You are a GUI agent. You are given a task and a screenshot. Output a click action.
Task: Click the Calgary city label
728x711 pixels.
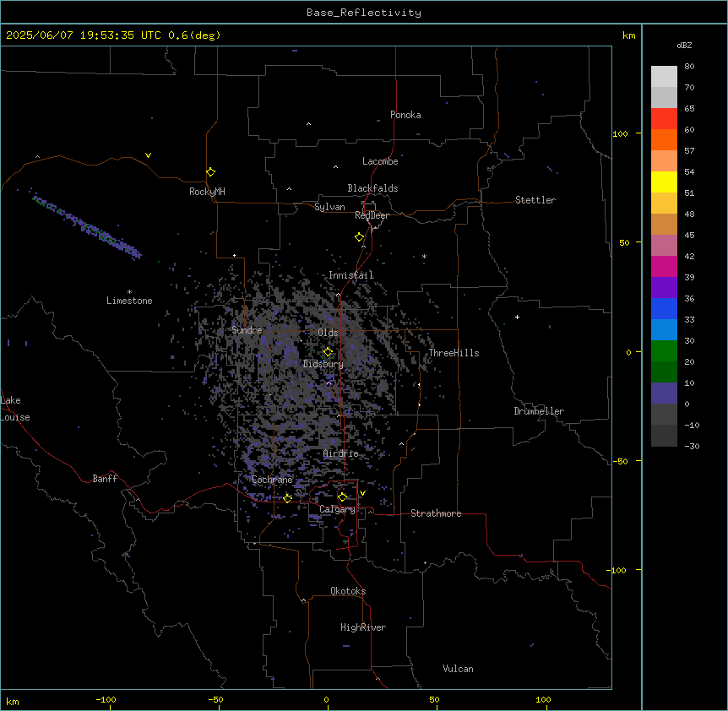tap(338, 509)
